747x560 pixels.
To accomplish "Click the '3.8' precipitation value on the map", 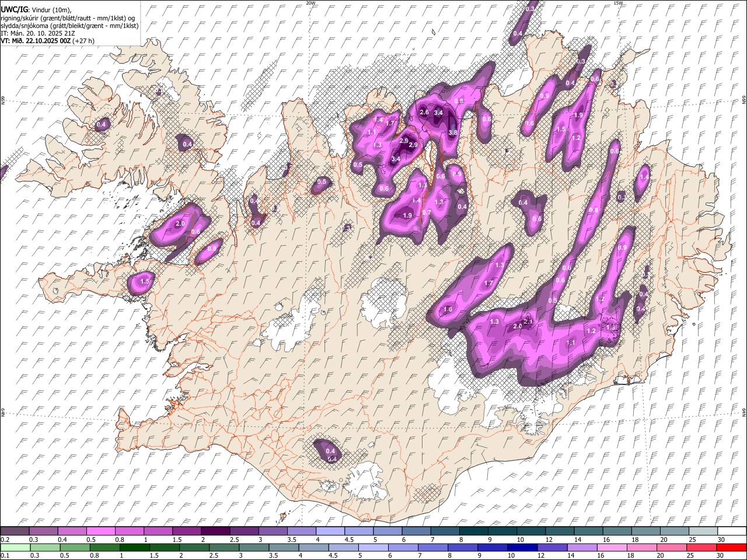I will coord(452,132).
